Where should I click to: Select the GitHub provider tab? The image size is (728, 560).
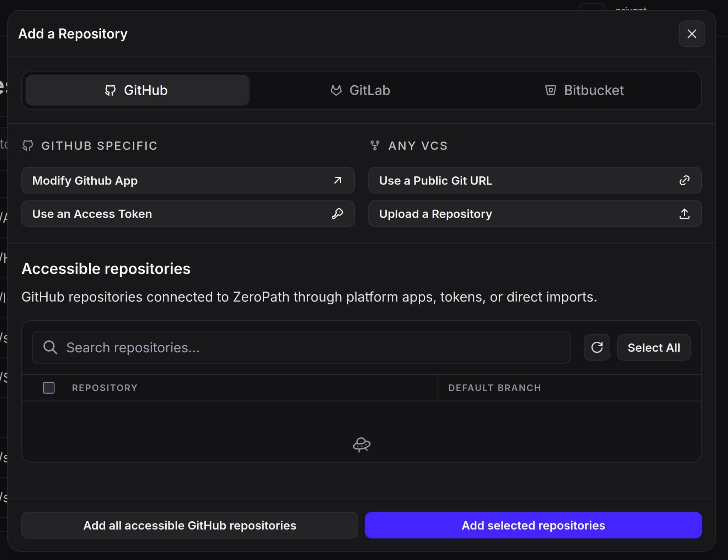137,90
